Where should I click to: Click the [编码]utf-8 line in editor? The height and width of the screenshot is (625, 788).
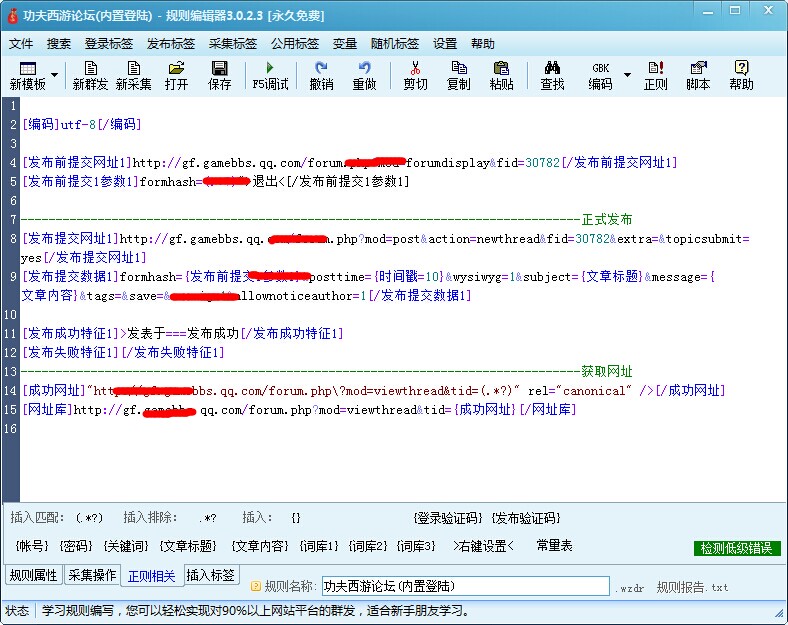point(81,124)
